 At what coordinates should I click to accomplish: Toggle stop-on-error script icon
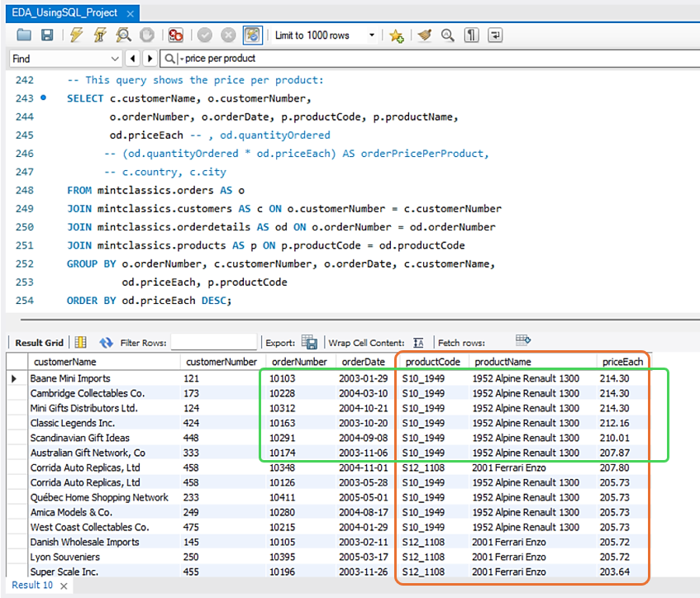(176, 35)
